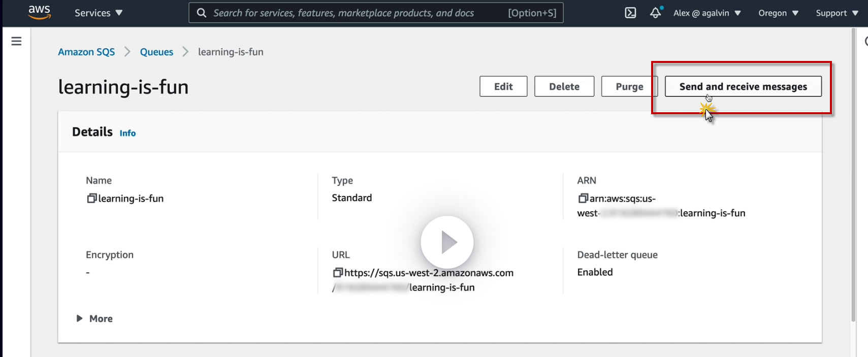This screenshot has height=357, width=868.
Task: Click the search magnifier icon
Action: pyautogui.click(x=202, y=13)
